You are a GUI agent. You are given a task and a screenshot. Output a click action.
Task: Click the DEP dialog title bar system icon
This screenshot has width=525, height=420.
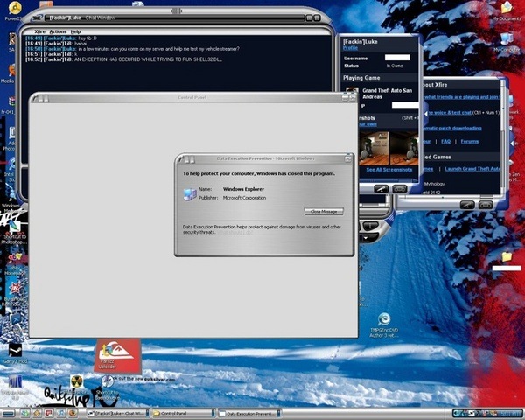[x=181, y=159]
